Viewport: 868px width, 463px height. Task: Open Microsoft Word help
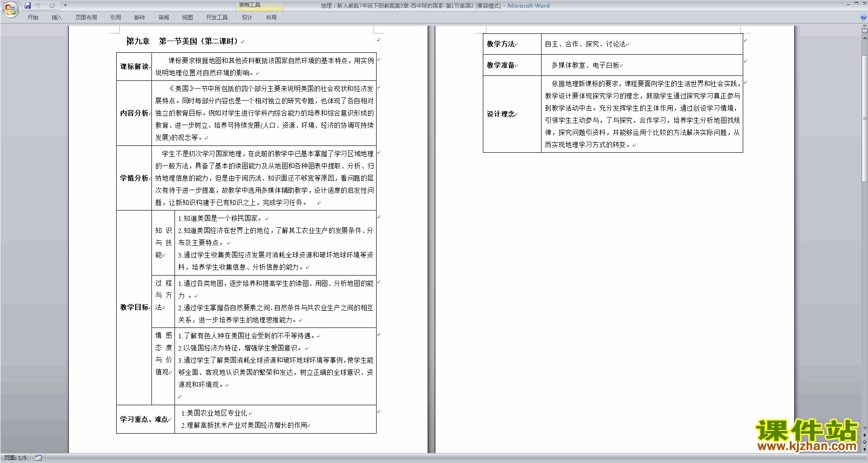[863, 17]
